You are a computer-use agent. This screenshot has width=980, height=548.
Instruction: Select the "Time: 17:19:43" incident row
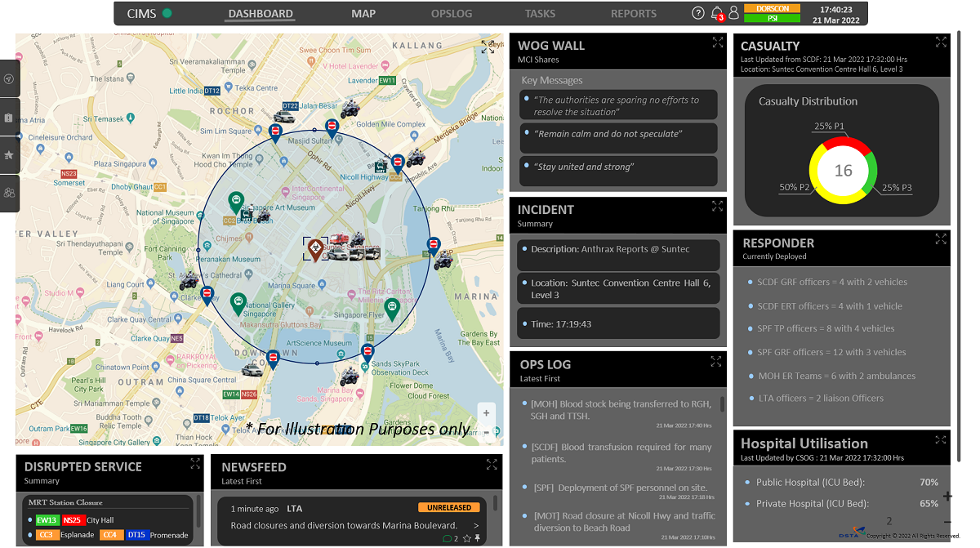tap(619, 323)
